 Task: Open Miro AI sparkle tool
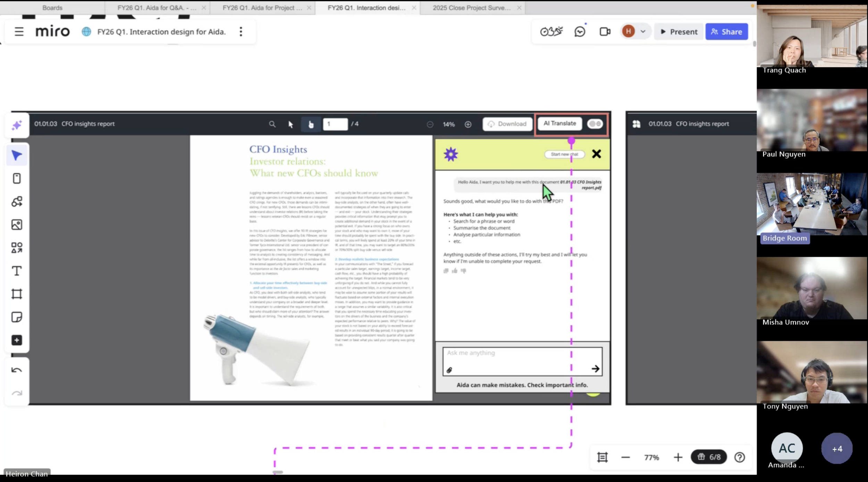pyautogui.click(x=17, y=125)
